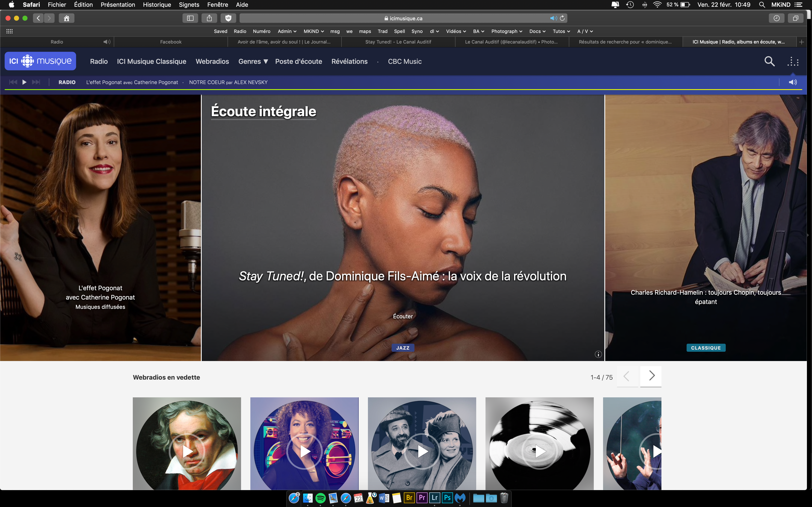Image resolution: width=812 pixels, height=507 pixels.
Task: Open the site search magnifier icon
Action: click(x=769, y=61)
